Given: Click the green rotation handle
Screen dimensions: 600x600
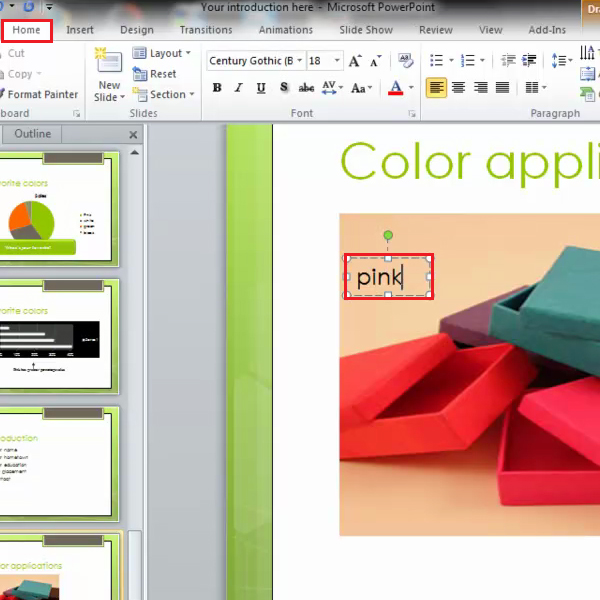Looking at the screenshot, I should coord(388,235).
